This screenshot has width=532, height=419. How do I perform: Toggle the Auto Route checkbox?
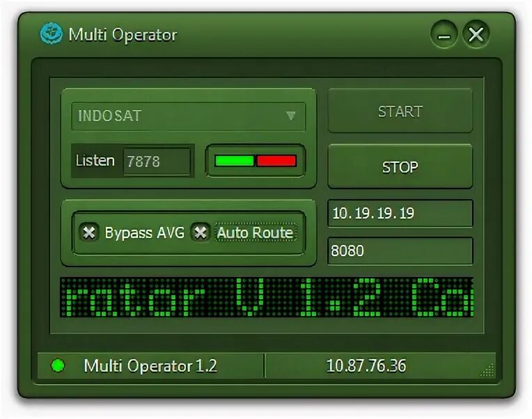[200, 232]
